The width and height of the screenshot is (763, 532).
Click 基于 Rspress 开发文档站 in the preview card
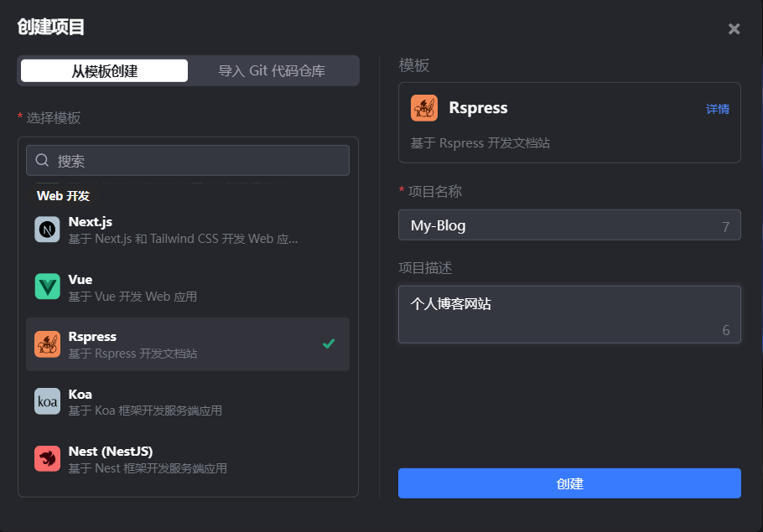coord(480,143)
